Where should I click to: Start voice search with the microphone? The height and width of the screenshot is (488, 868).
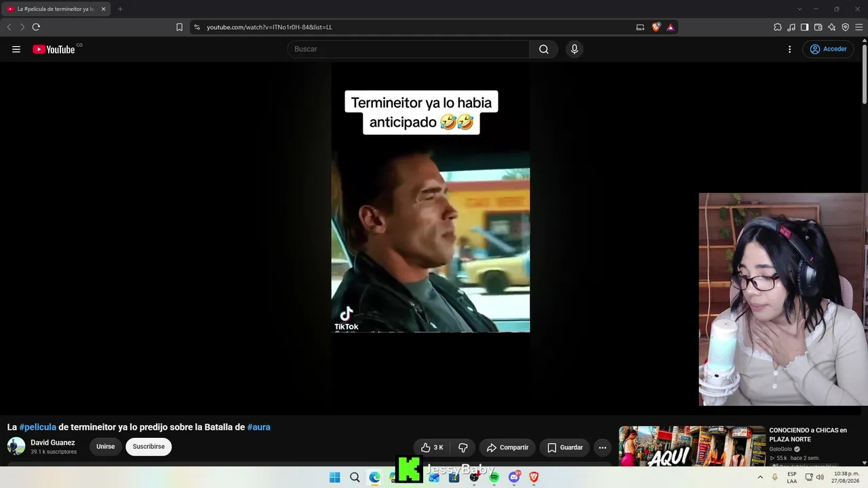(574, 49)
